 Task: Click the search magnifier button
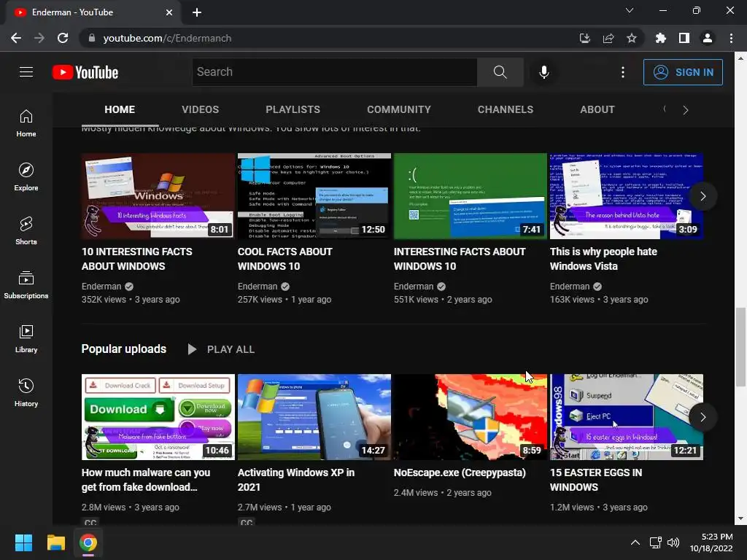[500, 72]
